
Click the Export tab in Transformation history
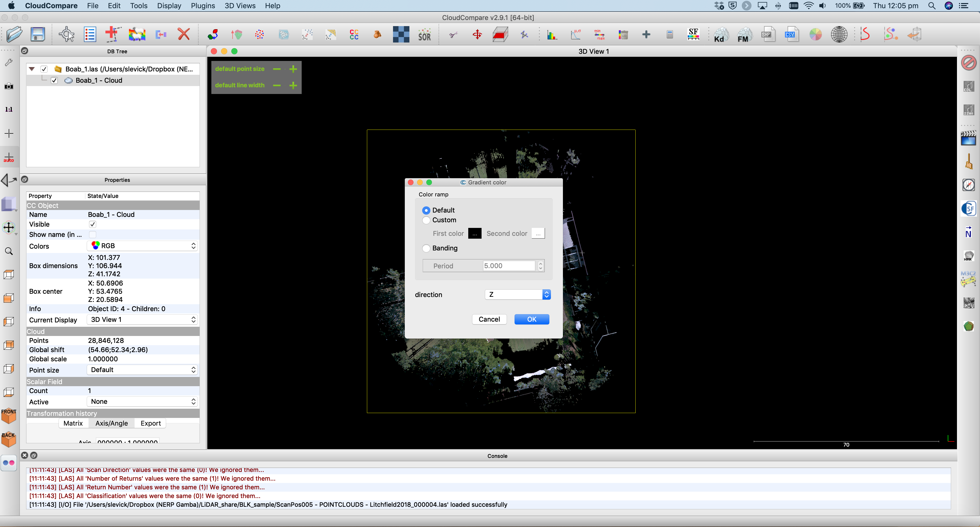click(151, 423)
